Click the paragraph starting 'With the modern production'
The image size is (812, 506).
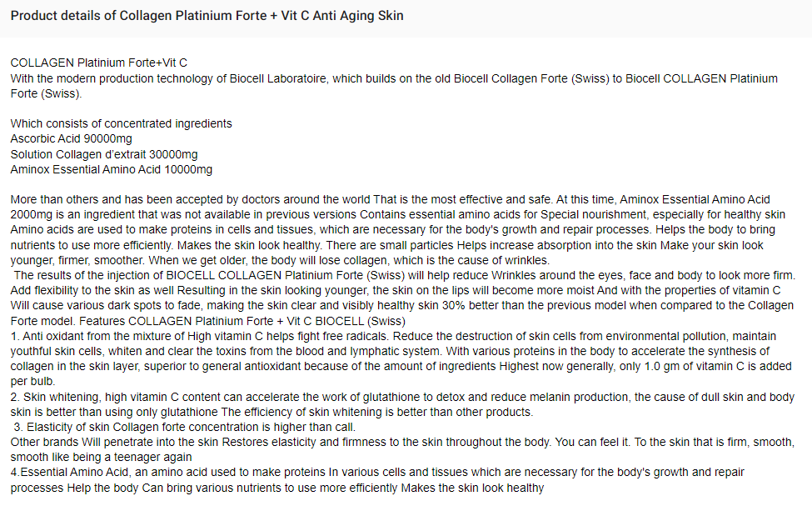(394, 86)
